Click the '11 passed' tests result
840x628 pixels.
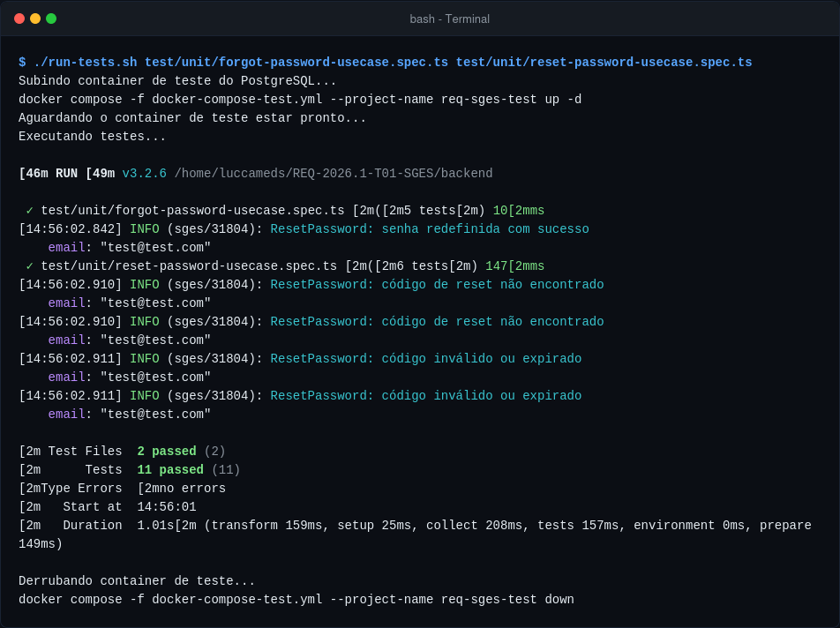click(170, 469)
